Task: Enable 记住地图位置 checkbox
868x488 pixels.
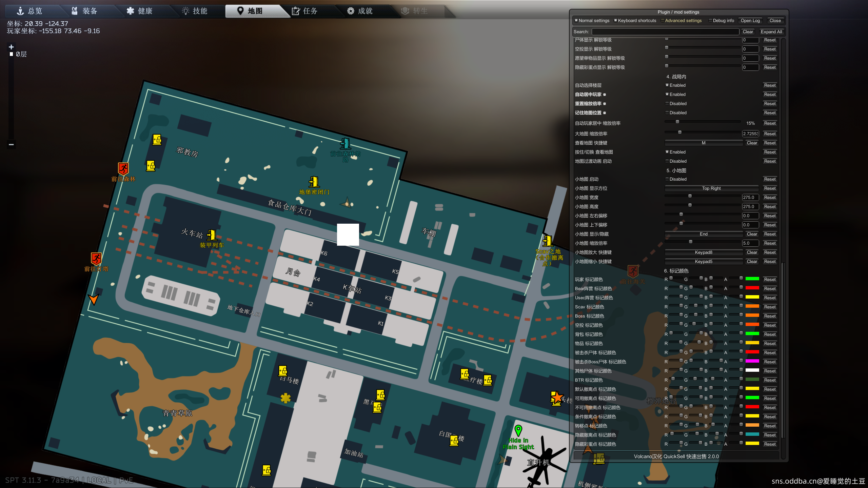Action: (667, 113)
